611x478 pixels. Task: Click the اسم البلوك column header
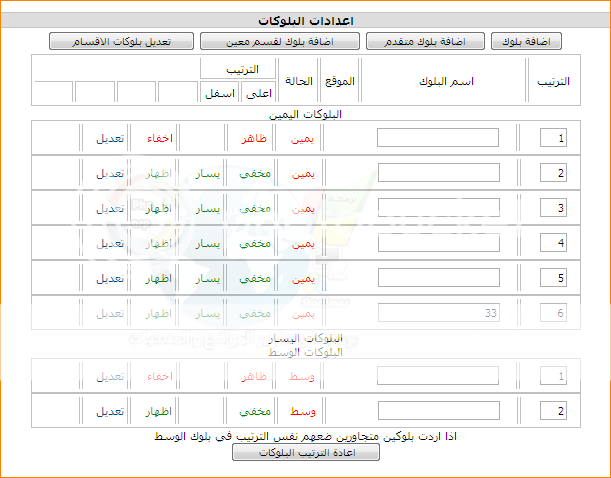click(447, 82)
